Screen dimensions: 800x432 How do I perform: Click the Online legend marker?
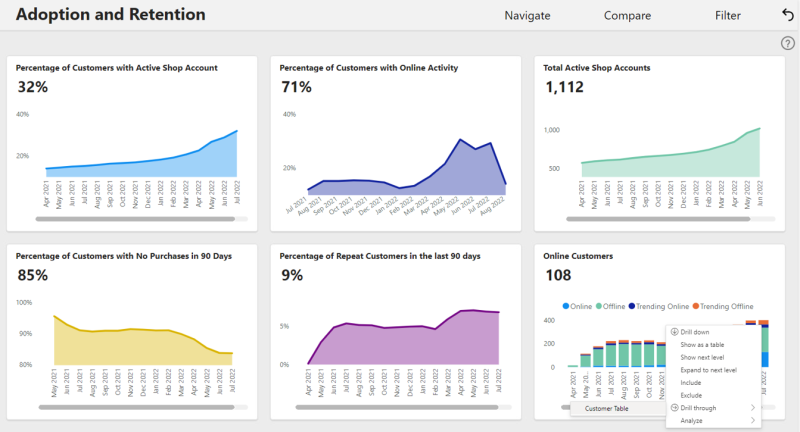pyautogui.click(x=565, y=306)
